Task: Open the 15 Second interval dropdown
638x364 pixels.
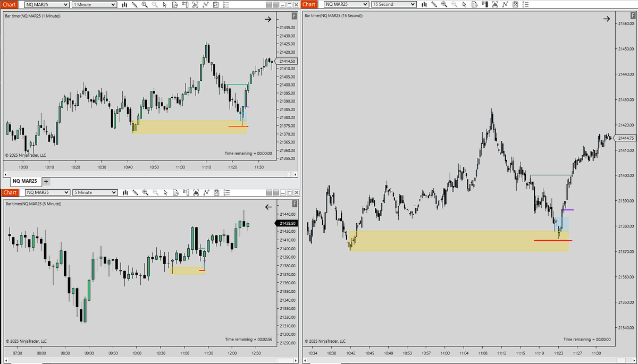Action: (393, 4)
